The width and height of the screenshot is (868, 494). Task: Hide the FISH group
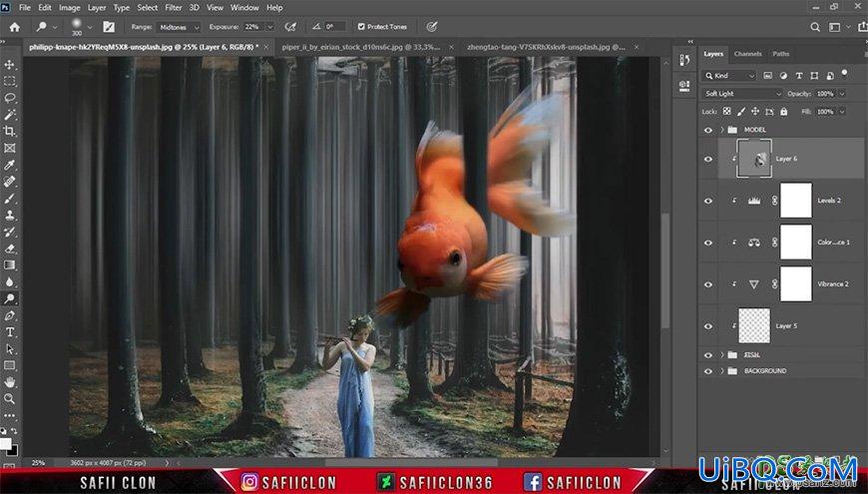point(708,354)
